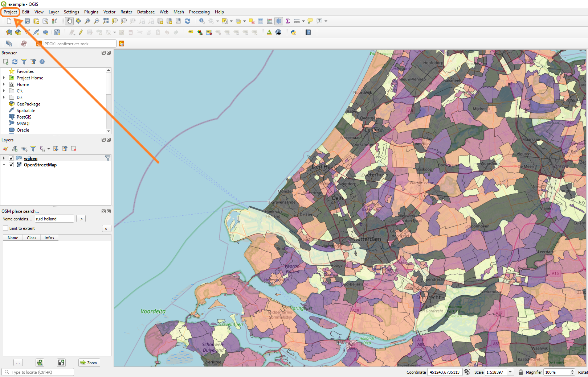Image resolution: width=588 pixels, height=377 pixels.
Task: Toggle visibility of the wijken layer
Action: pos(11,158)
